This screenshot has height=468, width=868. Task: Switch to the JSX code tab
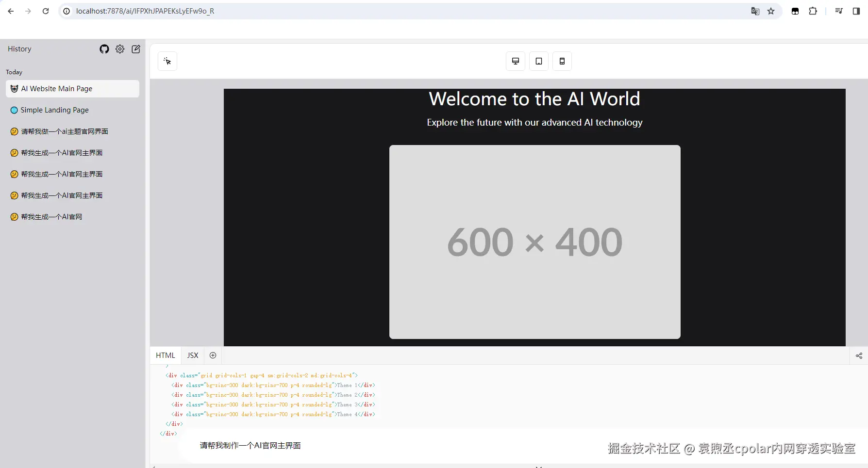click(193, 355)
